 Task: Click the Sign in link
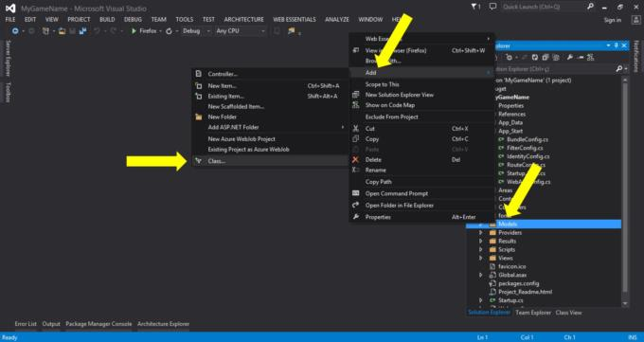(613, 20)
